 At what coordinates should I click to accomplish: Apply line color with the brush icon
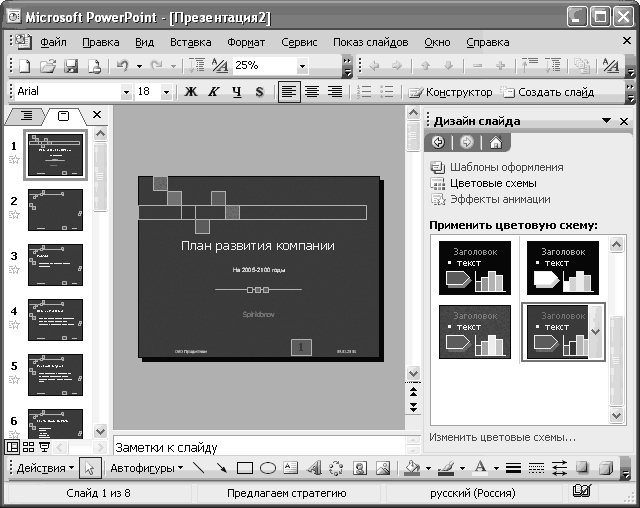(446, 468)
